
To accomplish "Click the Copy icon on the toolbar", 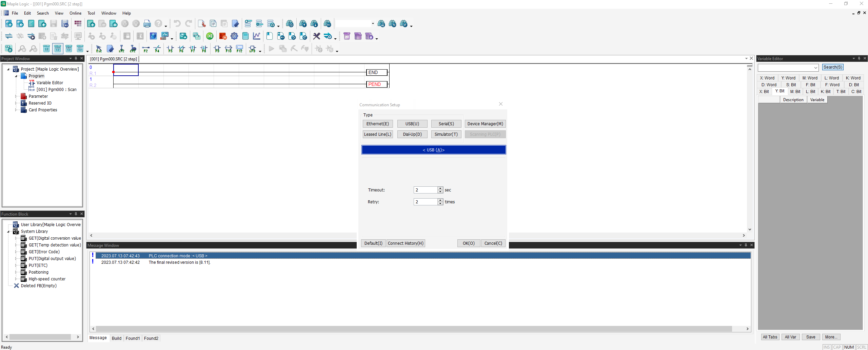I will [x=214, y=23].
